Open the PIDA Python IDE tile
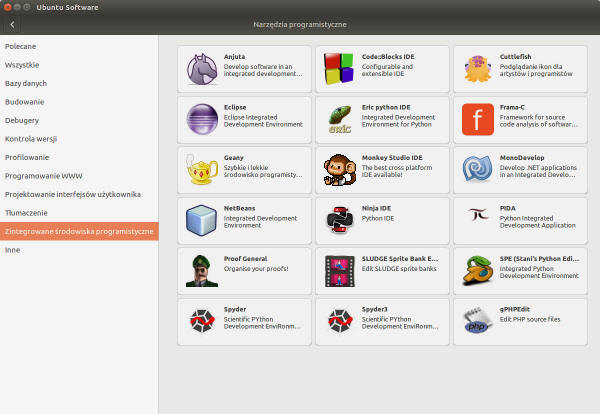 [520, 221]
